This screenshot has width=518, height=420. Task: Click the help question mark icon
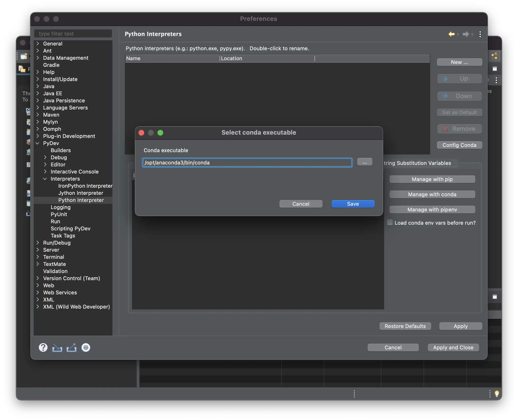point(43,347)
